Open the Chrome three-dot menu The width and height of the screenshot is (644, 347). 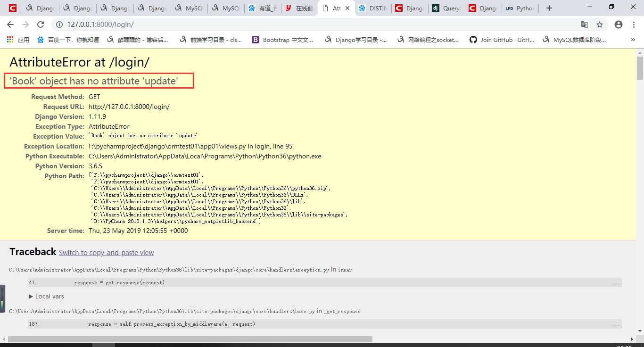[x=634, y=25]
